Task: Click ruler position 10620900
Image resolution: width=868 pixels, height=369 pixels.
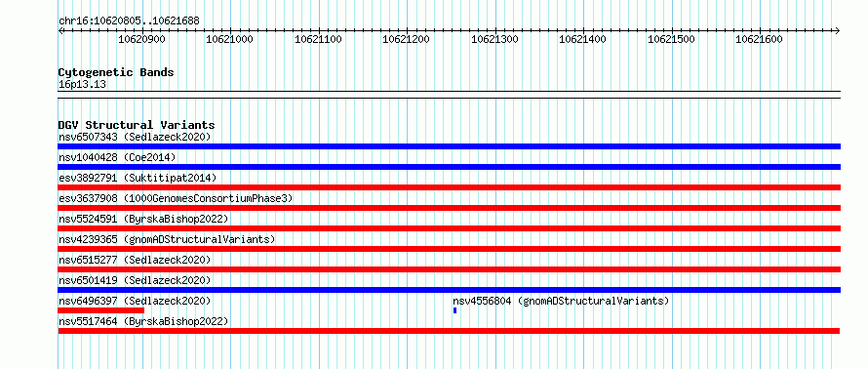Action: [141, 39]
